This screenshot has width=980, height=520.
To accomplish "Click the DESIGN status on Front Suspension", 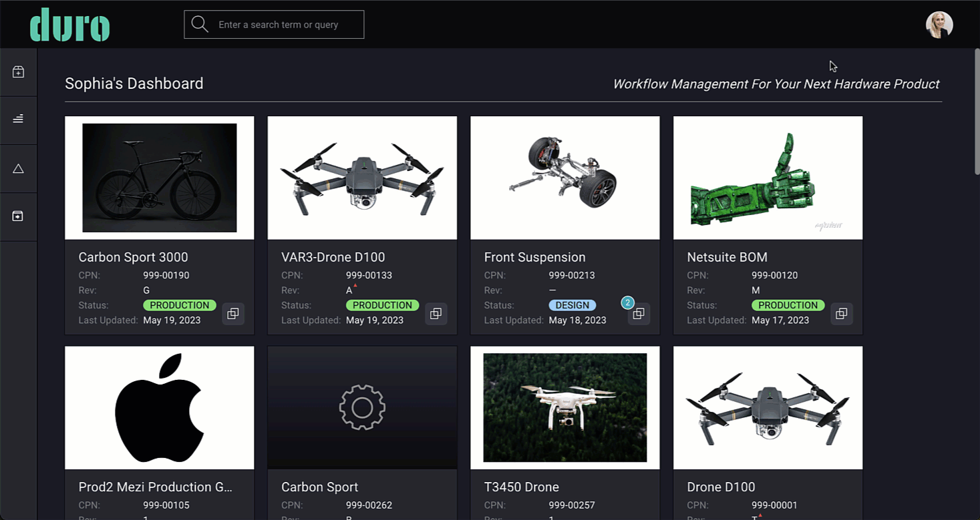I will pyautogui.click(x=573, y=305).
